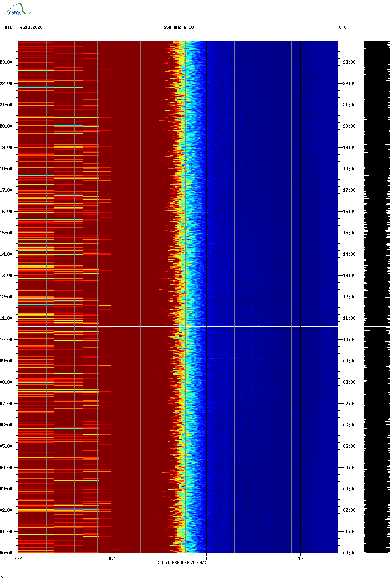Click the 0.01 frequency axis tick label
The image size is (392, 581).
tap(18, 559)
